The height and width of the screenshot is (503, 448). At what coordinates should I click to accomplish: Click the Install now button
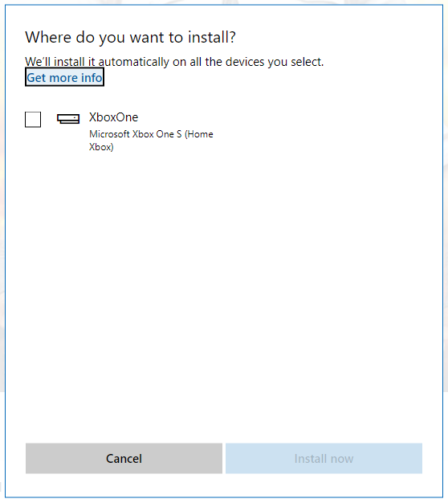(324, 458)
